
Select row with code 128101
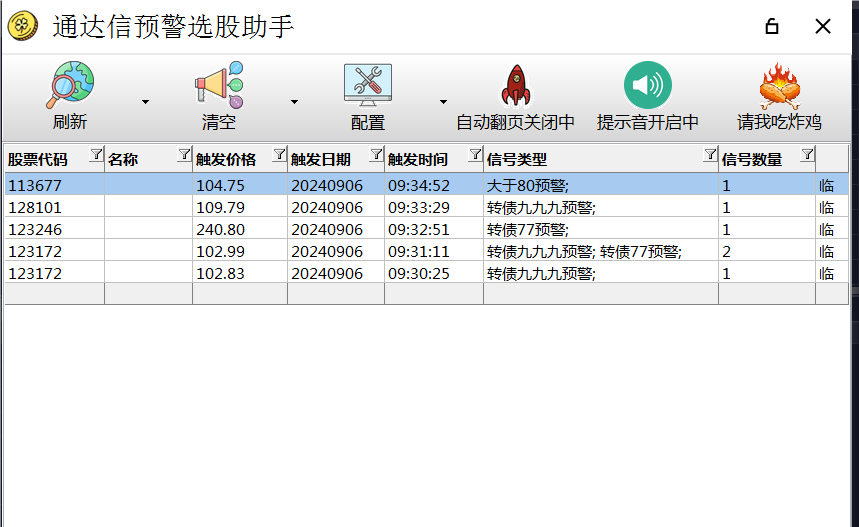427,207
